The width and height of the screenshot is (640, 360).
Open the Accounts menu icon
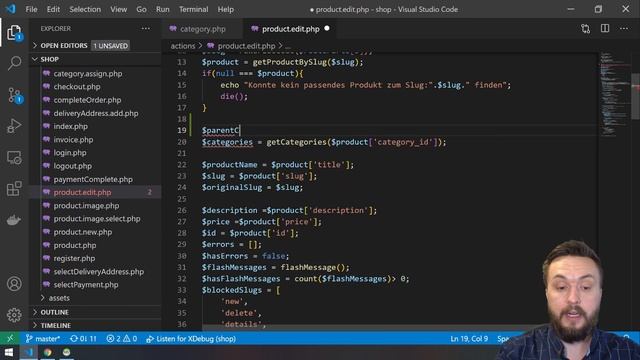click(14, 284)
